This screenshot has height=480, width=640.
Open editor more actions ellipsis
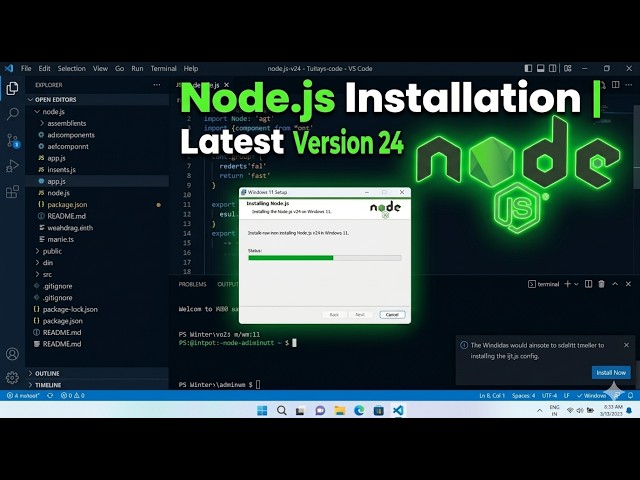point(629,84)
